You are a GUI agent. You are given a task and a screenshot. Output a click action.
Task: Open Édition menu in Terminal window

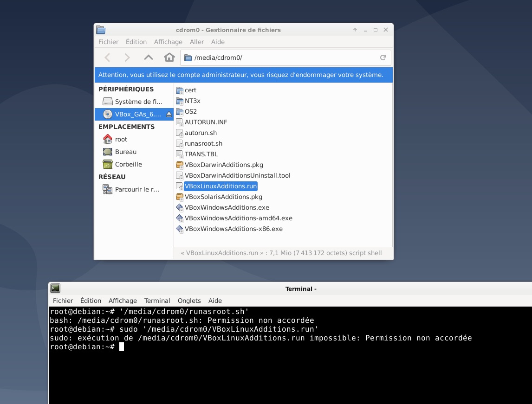(x=91, y=301)
